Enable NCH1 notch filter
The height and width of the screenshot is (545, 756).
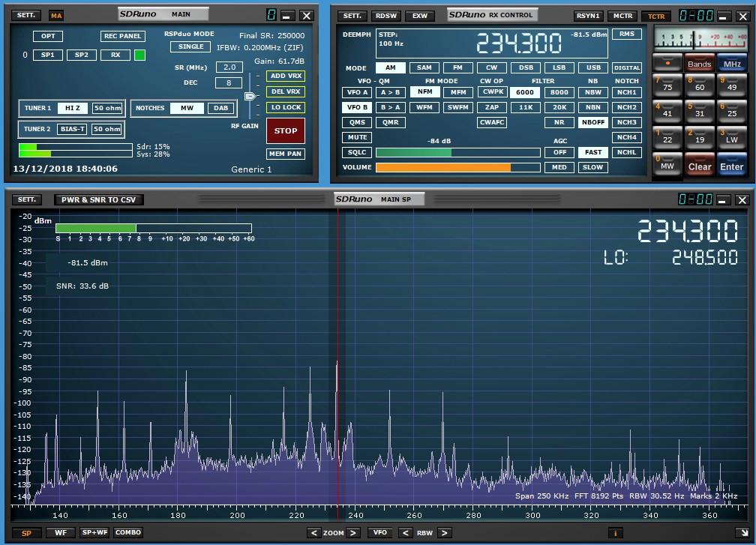(x=627, y=92)
